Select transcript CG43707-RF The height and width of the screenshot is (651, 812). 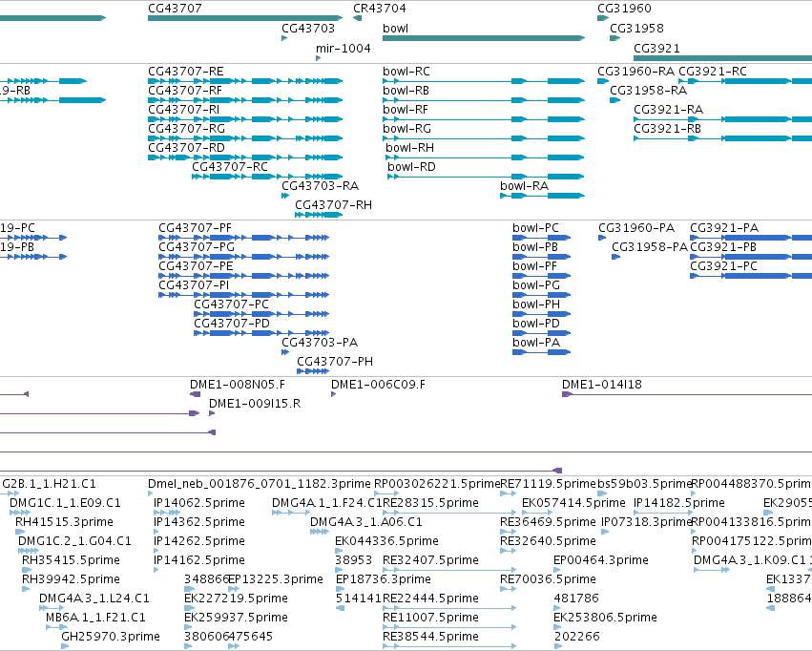point(185,91)
